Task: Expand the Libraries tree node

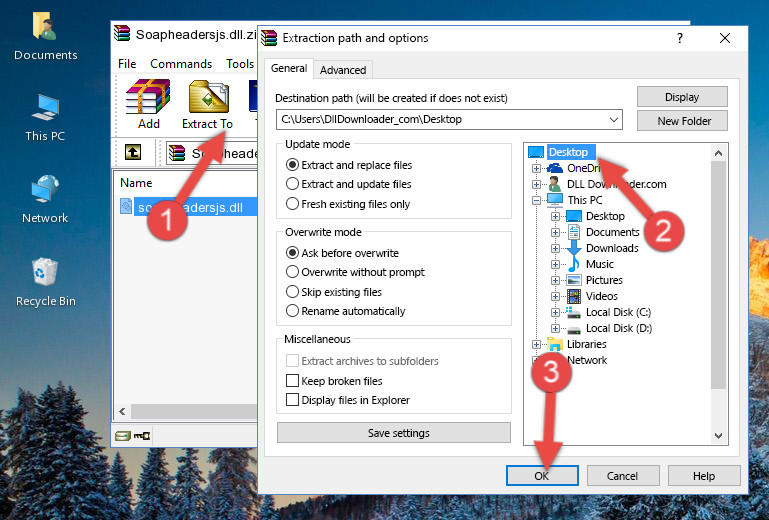Action: coord(536,344)
